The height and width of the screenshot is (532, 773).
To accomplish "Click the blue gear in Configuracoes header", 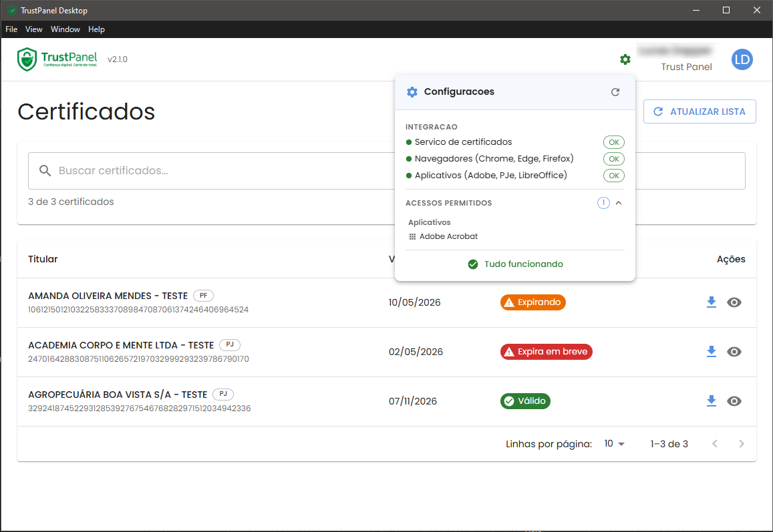I will coord(412,92).
